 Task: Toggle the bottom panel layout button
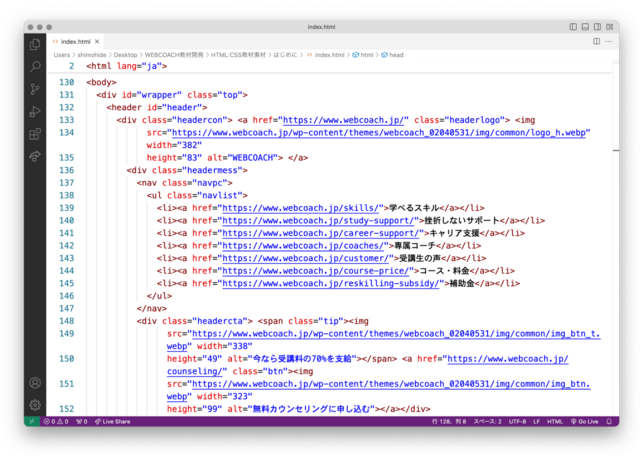tap(585, 27)
